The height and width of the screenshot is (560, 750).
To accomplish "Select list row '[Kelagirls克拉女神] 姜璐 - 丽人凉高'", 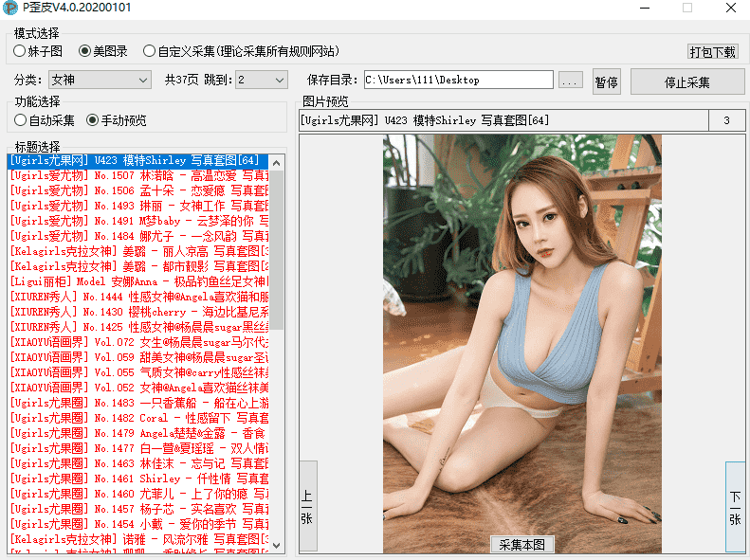I will click(138, 251).
